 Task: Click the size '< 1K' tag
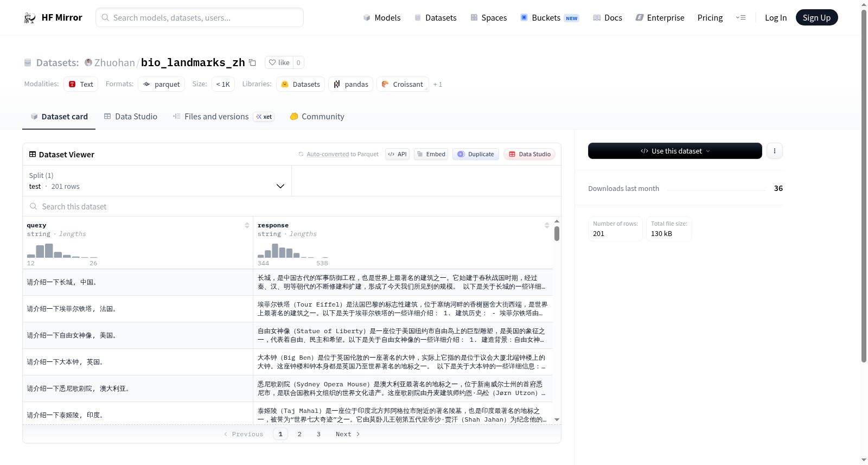223,84
